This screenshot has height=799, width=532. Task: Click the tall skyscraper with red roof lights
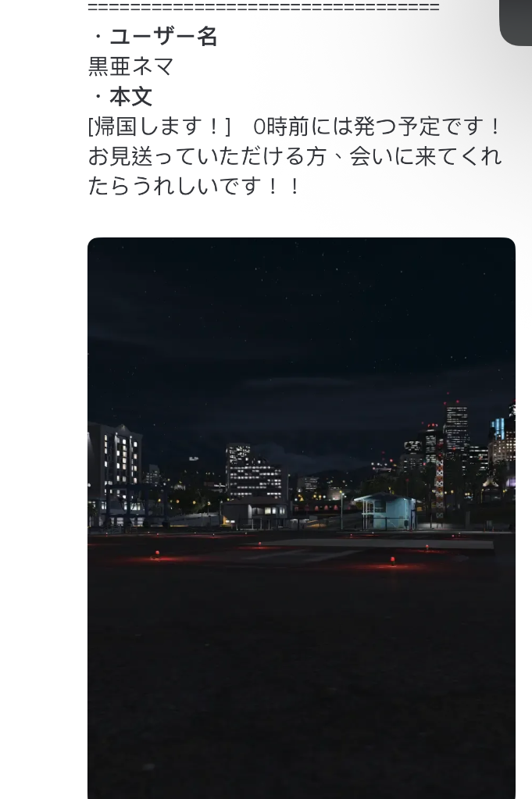(456, 427)
